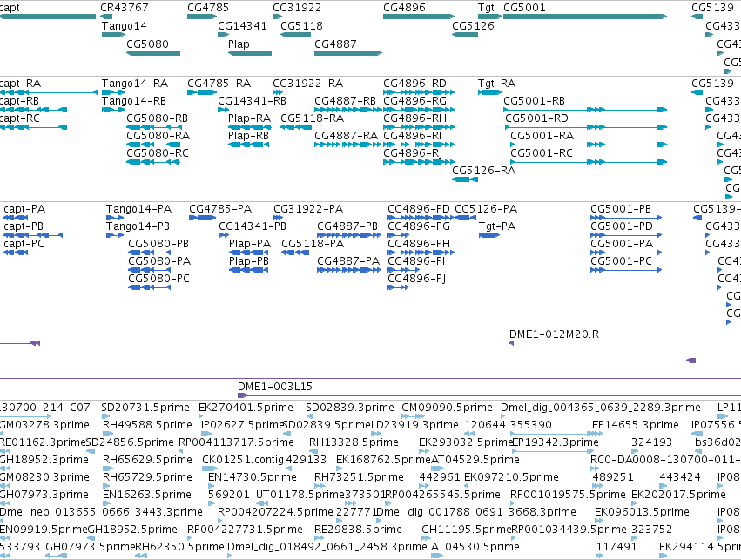Select the Tango14 gene label

125,26
